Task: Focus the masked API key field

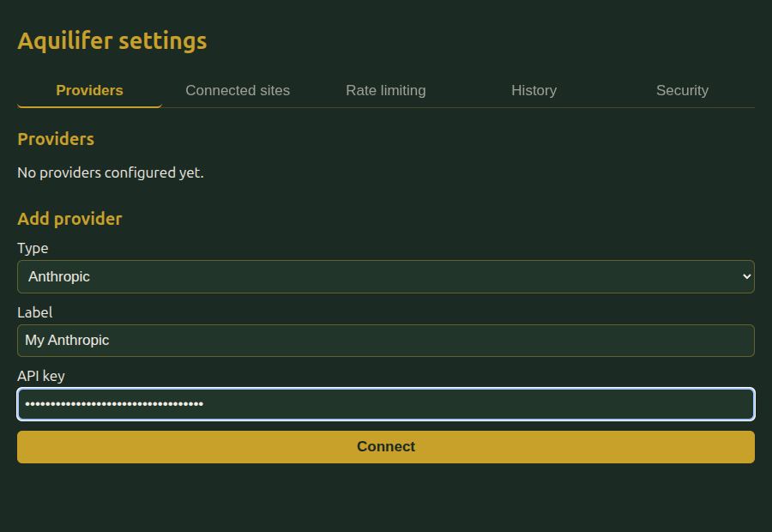Action: coord(386,404)
